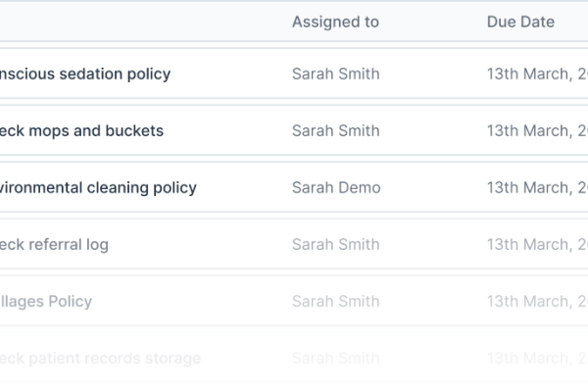Select the due date for the sedation policy
Image resolution: width=588 pixels, height=392 pixels.
tap(537, 73)
